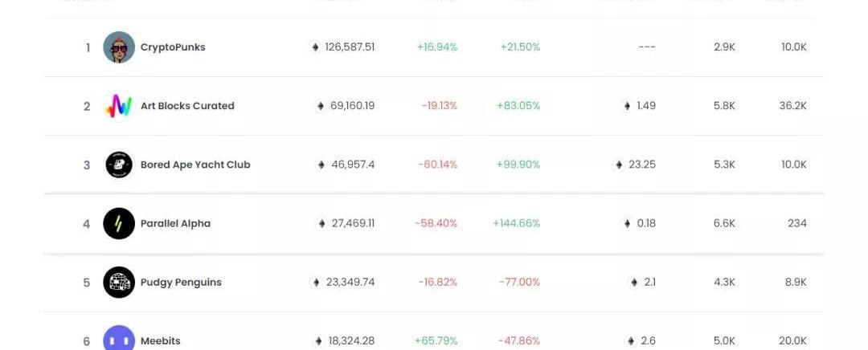The width and height of the screenshot is (868, 350).
Task: Click the Pudgy Penguins logo icon
Action: coord(119,283)
